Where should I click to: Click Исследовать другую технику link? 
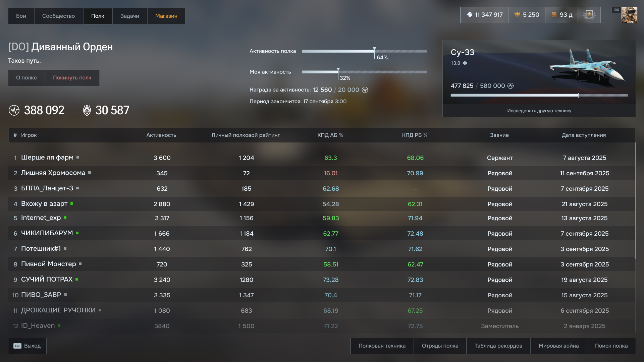(x=539, y=111)
